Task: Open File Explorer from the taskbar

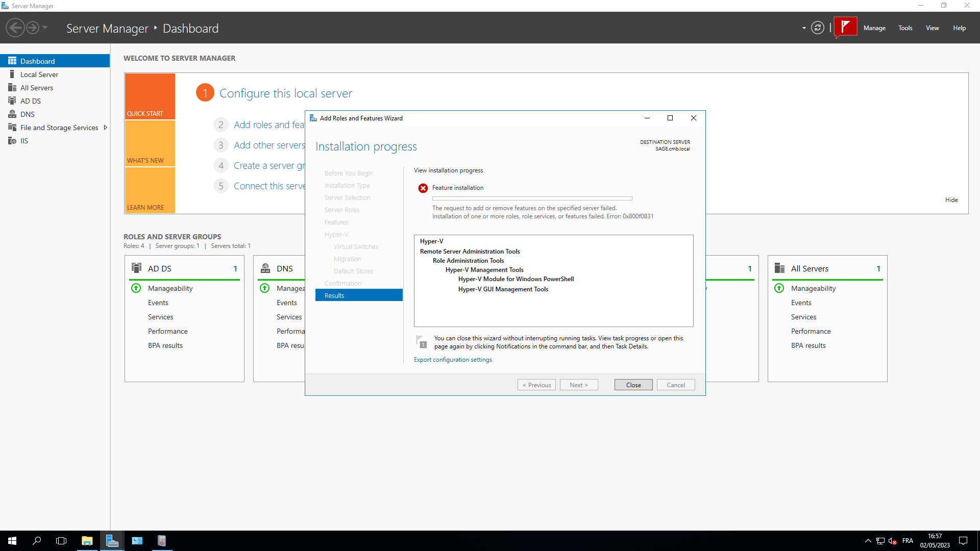Action: tap(87, 541)
